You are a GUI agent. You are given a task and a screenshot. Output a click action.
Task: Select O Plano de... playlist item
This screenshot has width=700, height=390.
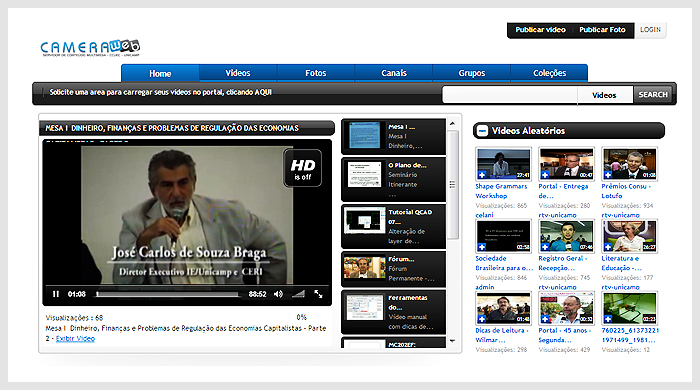(393, 179)
